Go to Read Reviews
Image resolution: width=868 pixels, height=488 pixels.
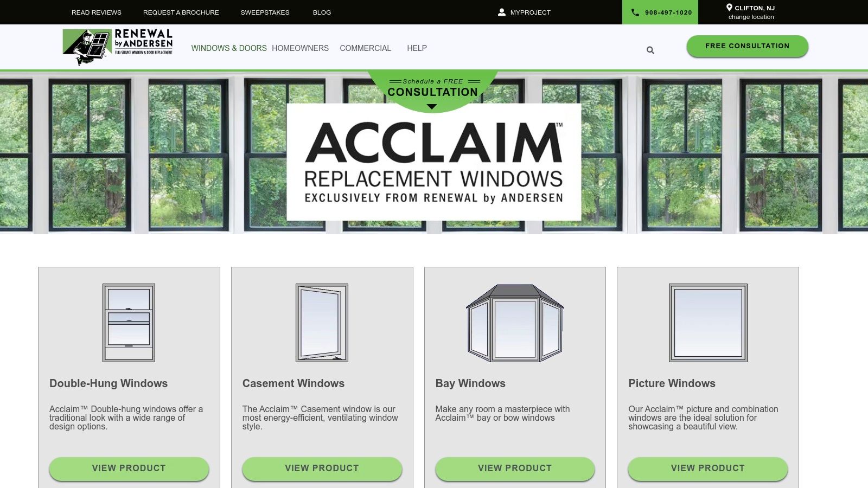point(97,12)
